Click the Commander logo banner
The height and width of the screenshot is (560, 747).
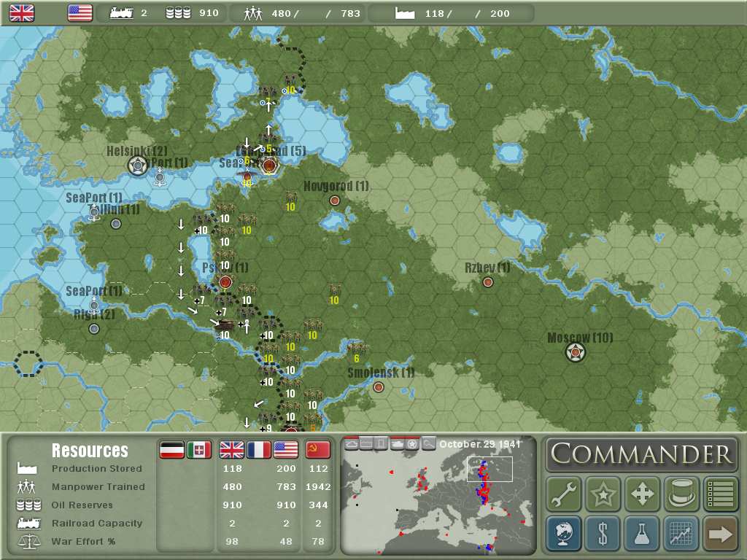click(642, 454)
